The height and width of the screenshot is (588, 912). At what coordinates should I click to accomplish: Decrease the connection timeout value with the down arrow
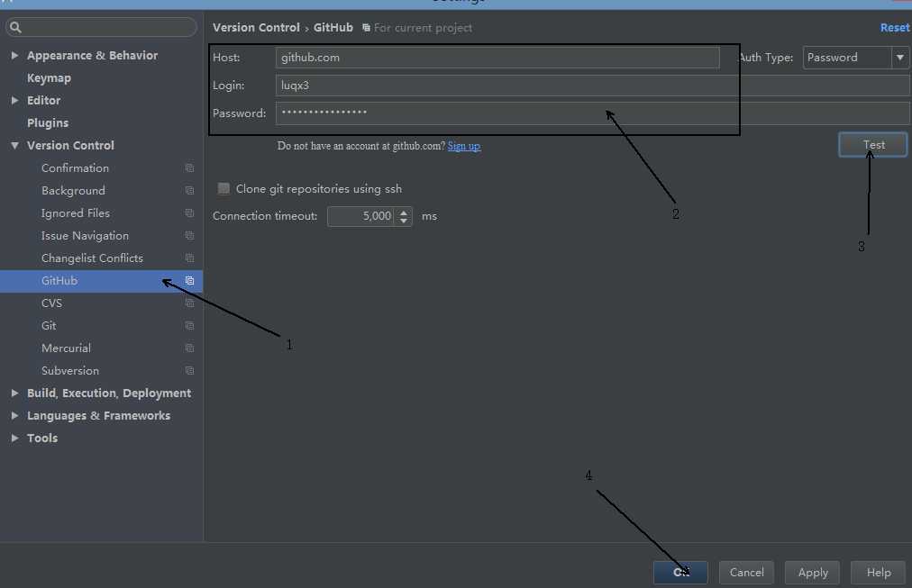(x=404, y=221)
